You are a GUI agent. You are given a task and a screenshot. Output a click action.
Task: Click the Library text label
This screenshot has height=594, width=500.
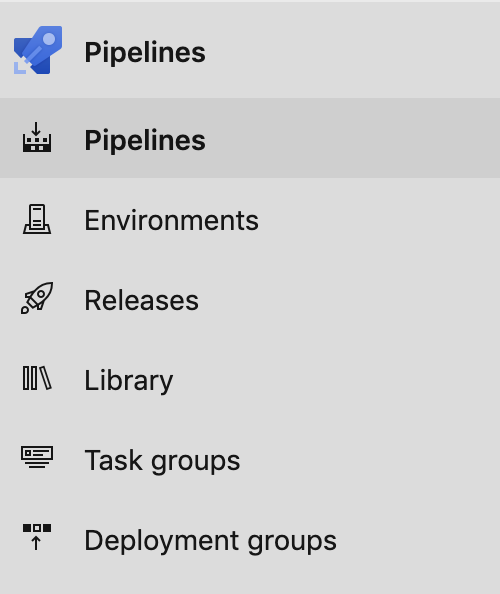129,381
